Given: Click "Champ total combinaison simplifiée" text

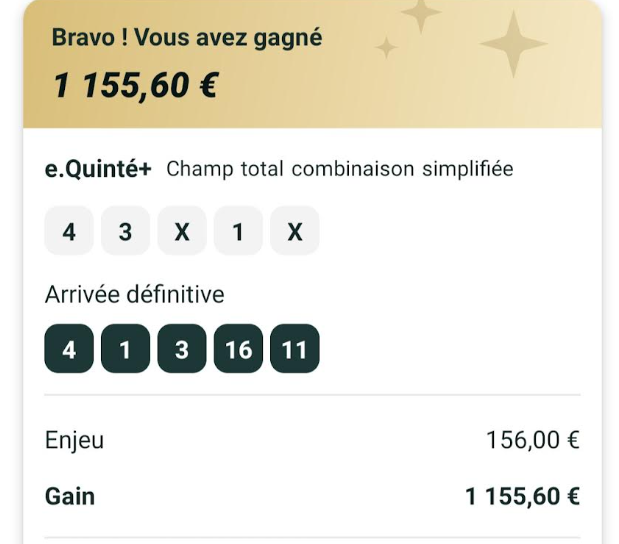Looking at the screenshot, I should 339,169.
